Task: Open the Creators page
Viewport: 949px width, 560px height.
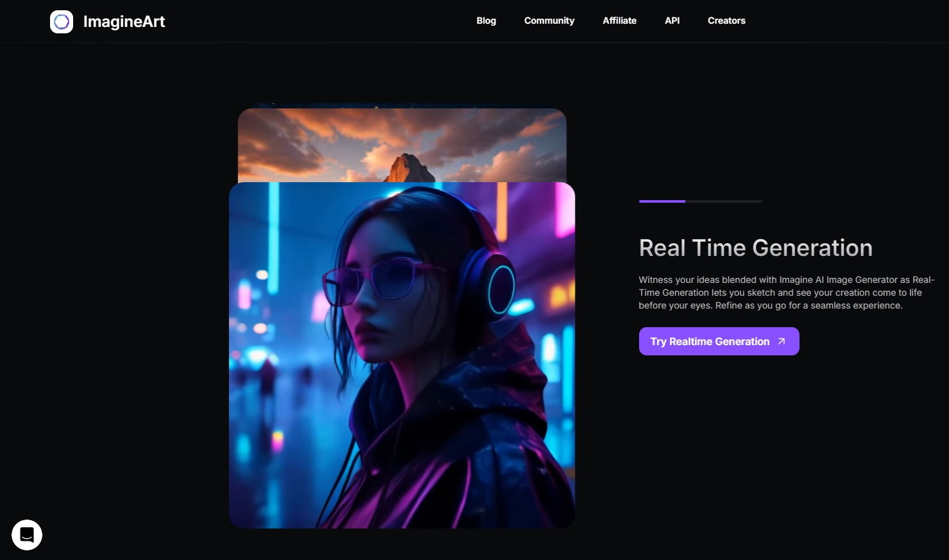Action: point(726,21)
